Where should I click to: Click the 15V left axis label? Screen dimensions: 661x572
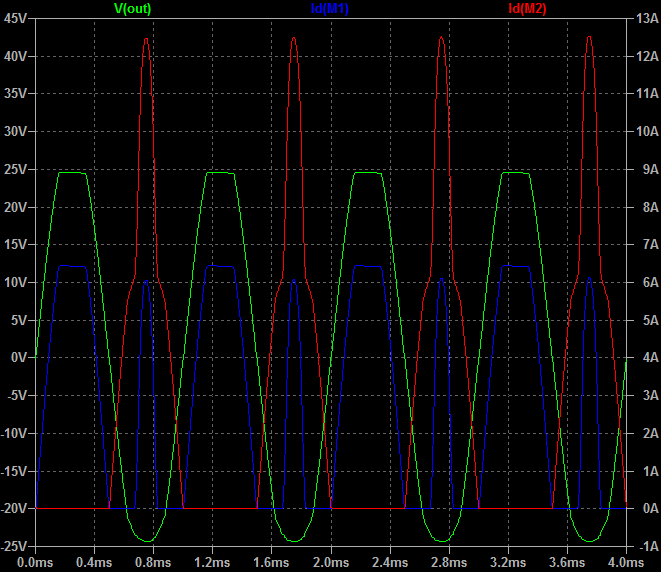click(x=16, y=244)
